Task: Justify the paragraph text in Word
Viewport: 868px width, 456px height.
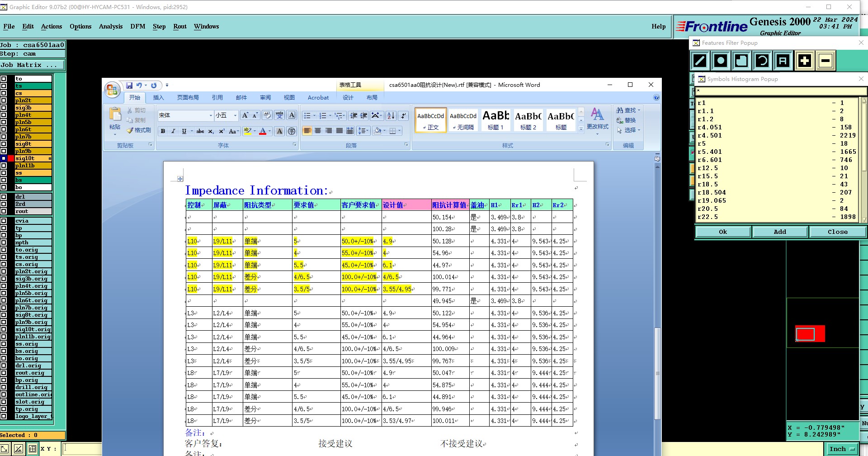Action: coord(340,131)
